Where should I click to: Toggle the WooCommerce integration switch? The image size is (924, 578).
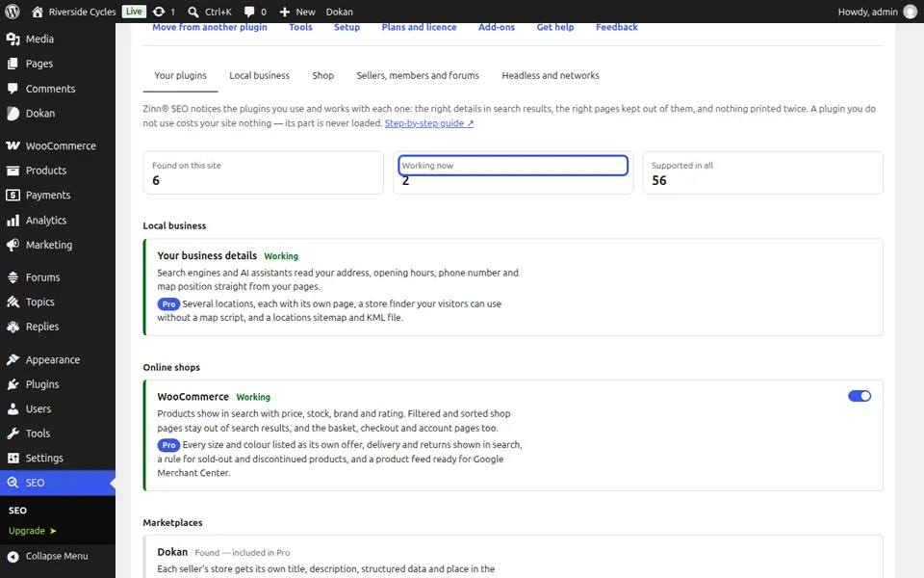pyautogui.click(x=860, y=396)
